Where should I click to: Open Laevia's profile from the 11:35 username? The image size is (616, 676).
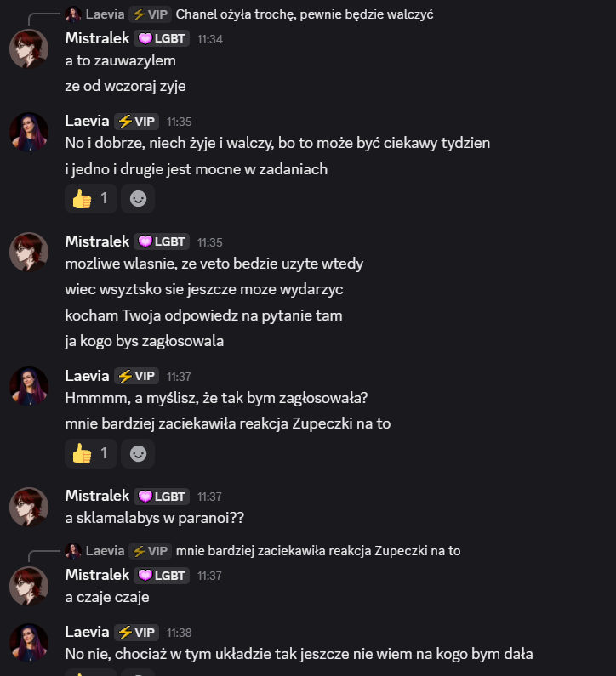click(x=88, y=122)
